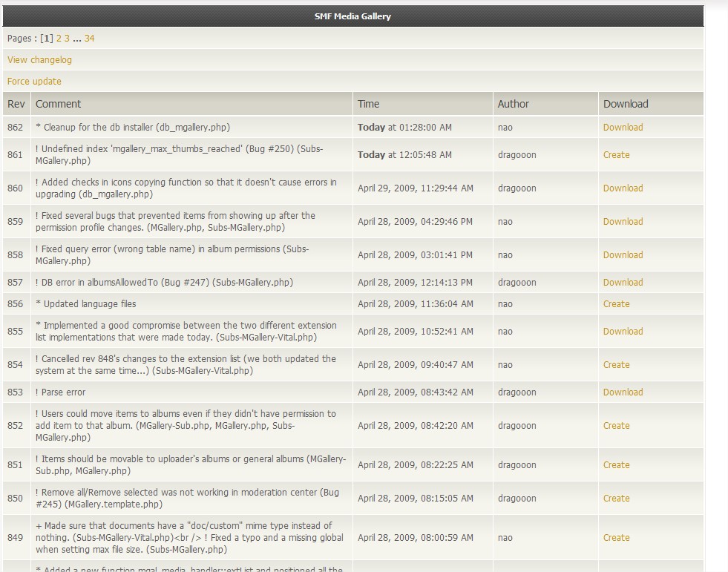Select comment '! Parse error'

coord(60,392)
